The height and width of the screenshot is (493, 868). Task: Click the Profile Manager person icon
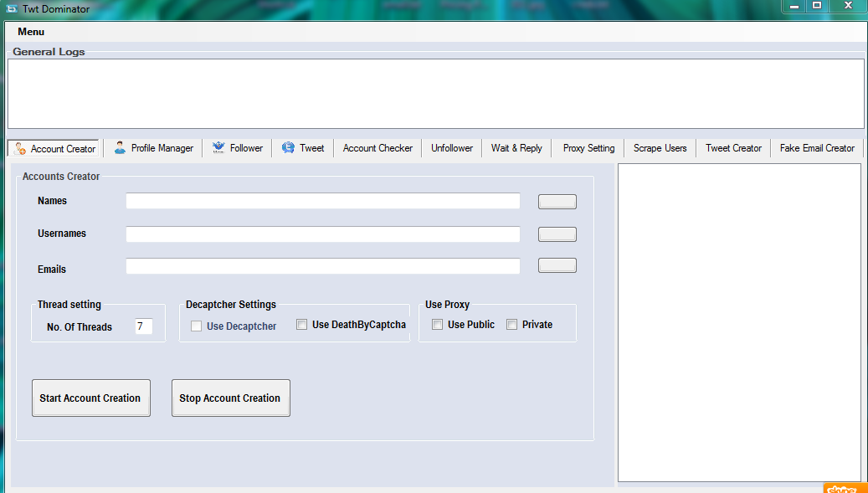(120, 147)
